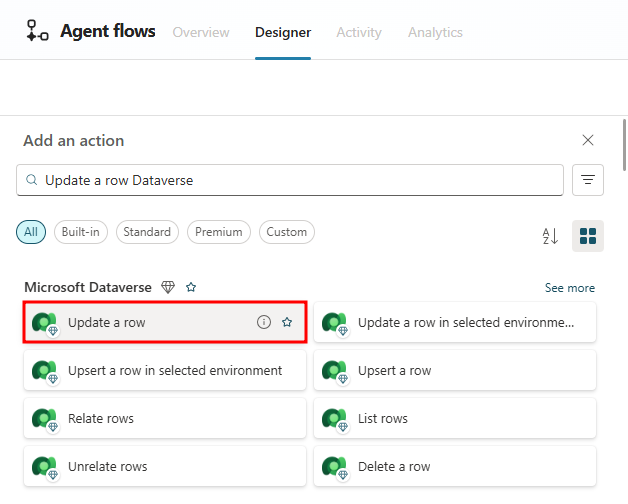Click the panel vertical scrollbar
This screenshot has height=504, width=628.
click(624, 145)
